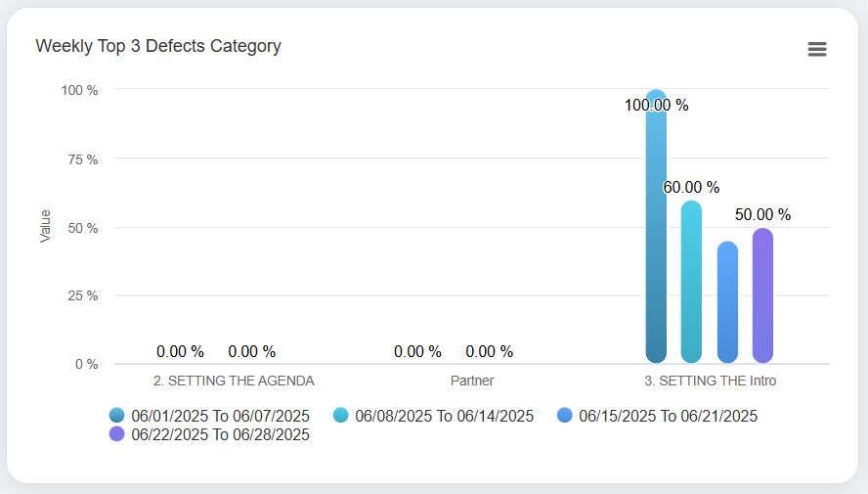Click the 60.00 % data label

(x=691, y=187)
